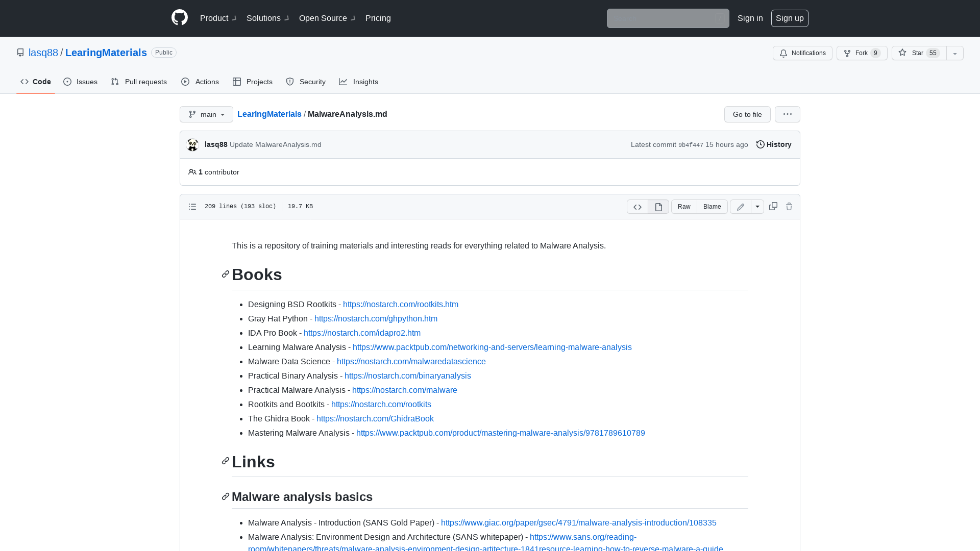This screenshot has height=551, width=980.
Task: Open the three-dots more options menu
Action: [788, 114]
